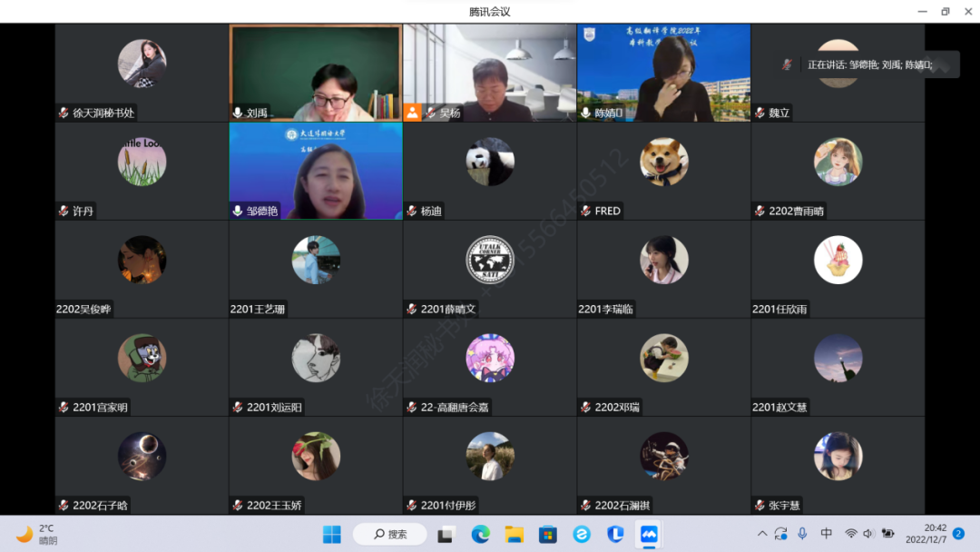Click the microphone icon in the system tray
The height and width of the screenshot is (552, 980).
[802, 533]
